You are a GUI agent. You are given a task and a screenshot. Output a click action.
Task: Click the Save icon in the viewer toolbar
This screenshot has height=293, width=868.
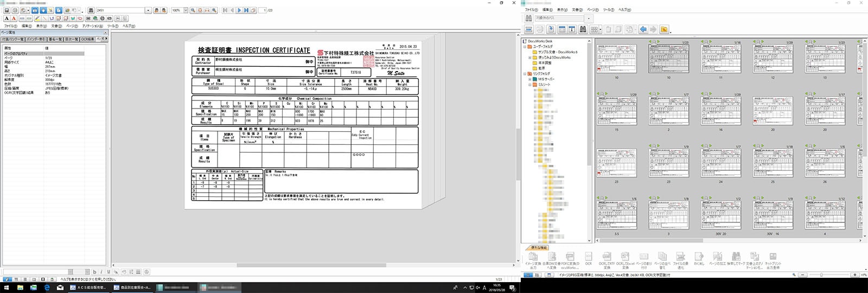[7, 10]
